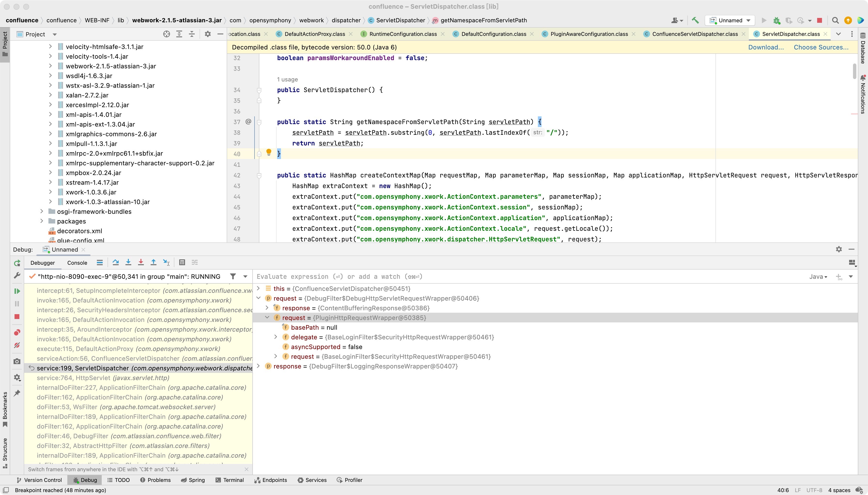Stop the debug session from sidebar
This screenshot has width=868, height=495.
click(17, 317)
